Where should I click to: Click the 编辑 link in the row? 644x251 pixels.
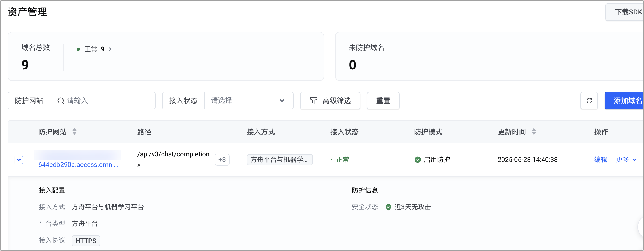point(601,160)
